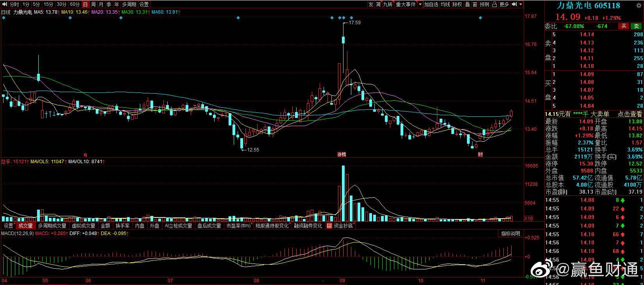
Task: Click the L2 badge before 资金抄底
Action: (329, 226)
